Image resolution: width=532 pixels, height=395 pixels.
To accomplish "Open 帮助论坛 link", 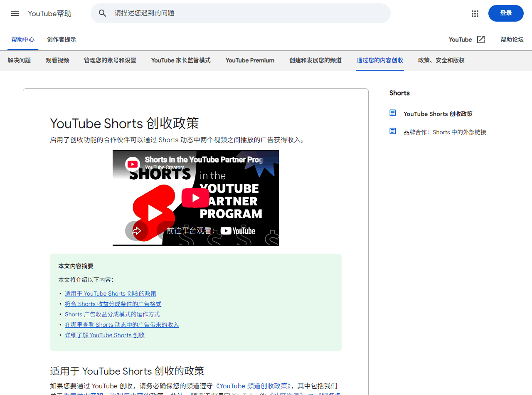I will (512, 39).
